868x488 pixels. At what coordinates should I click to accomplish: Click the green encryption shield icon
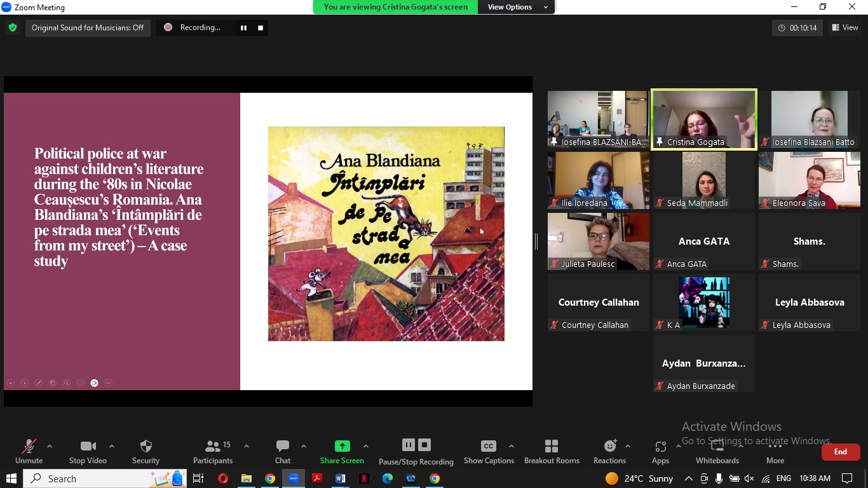(12, 27)
